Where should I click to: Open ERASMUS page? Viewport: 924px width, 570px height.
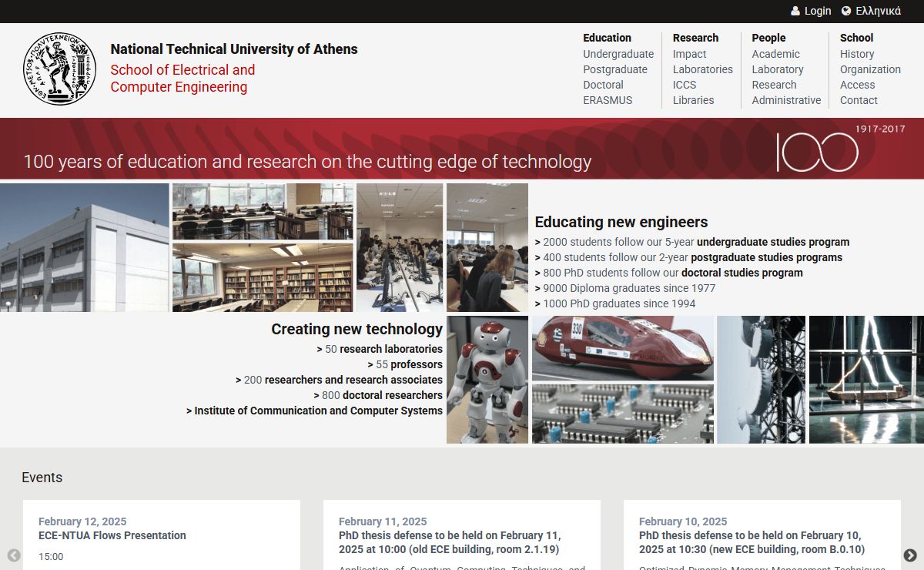[608, 100]
